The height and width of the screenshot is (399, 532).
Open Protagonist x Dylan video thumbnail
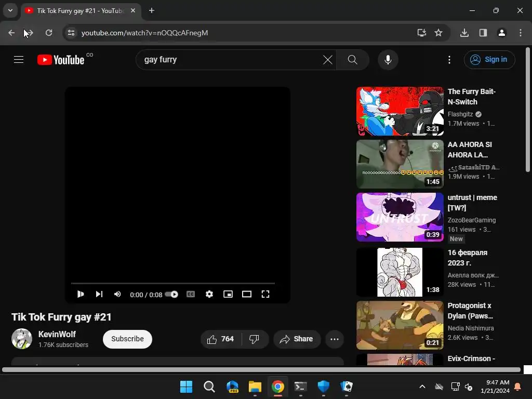pyautogui.click(x=400, y=325)
